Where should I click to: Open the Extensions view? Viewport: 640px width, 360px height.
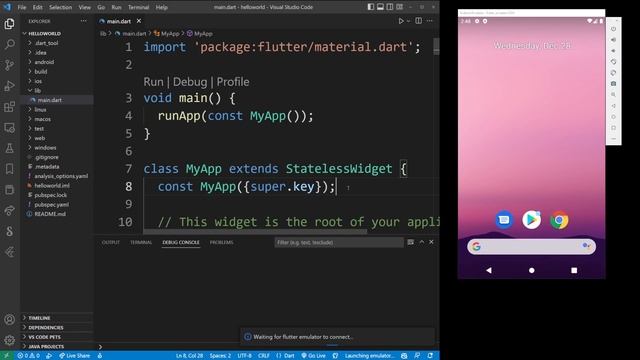[9, 107]
